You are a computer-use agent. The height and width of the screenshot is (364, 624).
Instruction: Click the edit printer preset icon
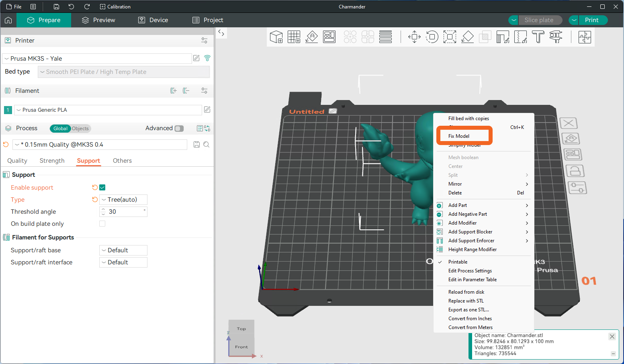point(196,58)
